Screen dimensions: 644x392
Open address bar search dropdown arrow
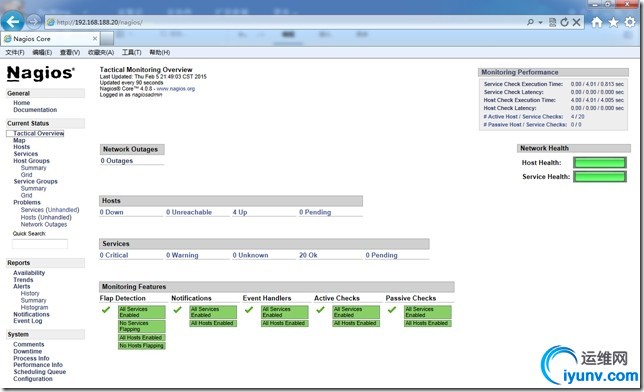pos(540,23)
